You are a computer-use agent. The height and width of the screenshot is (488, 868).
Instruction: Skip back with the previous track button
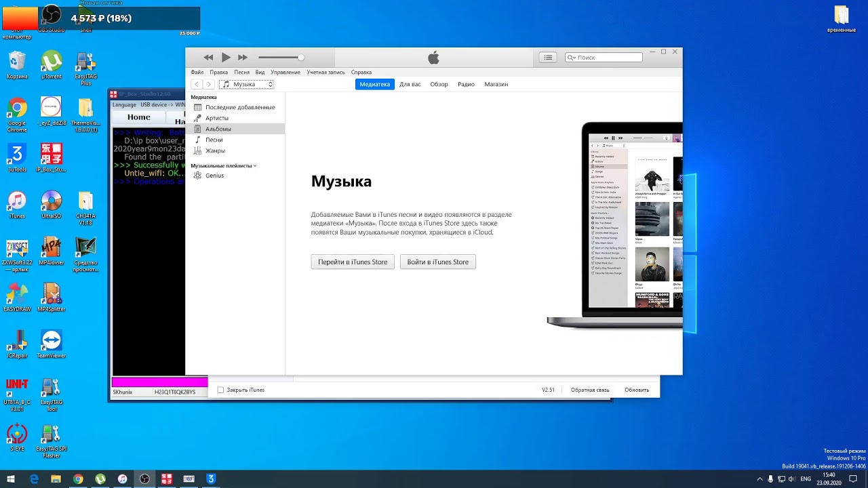pyautogui.click(x=208, y=58)
